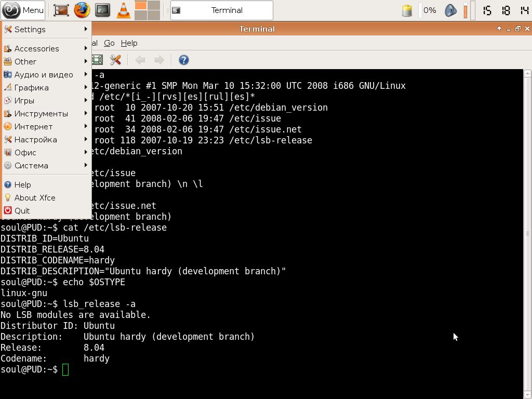Click the DISTRIB_DESCRIPTION output line
This screenshot has height=399, width=532.
[x=143, y=271]
